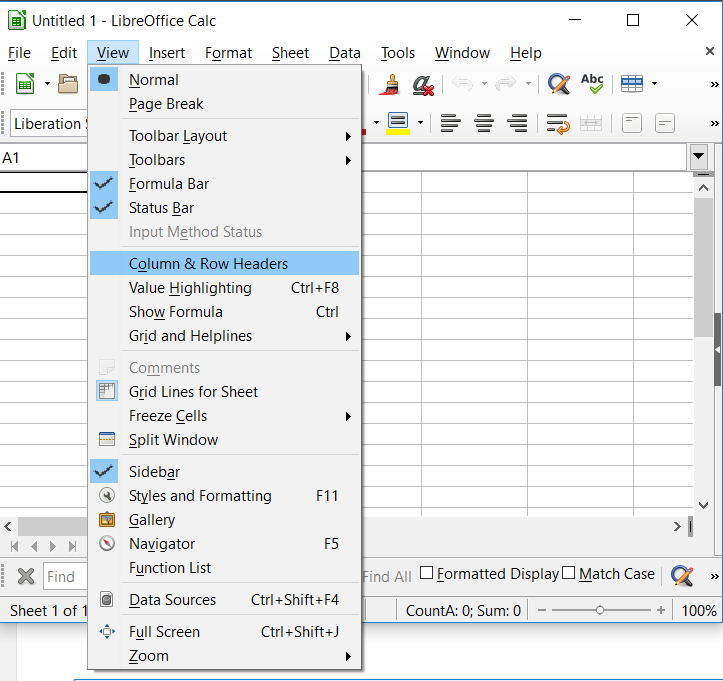Toggle Column & Row Headers option
This screenshot has width=723, height=681.
pyautogui.click(x=224, y=263)
